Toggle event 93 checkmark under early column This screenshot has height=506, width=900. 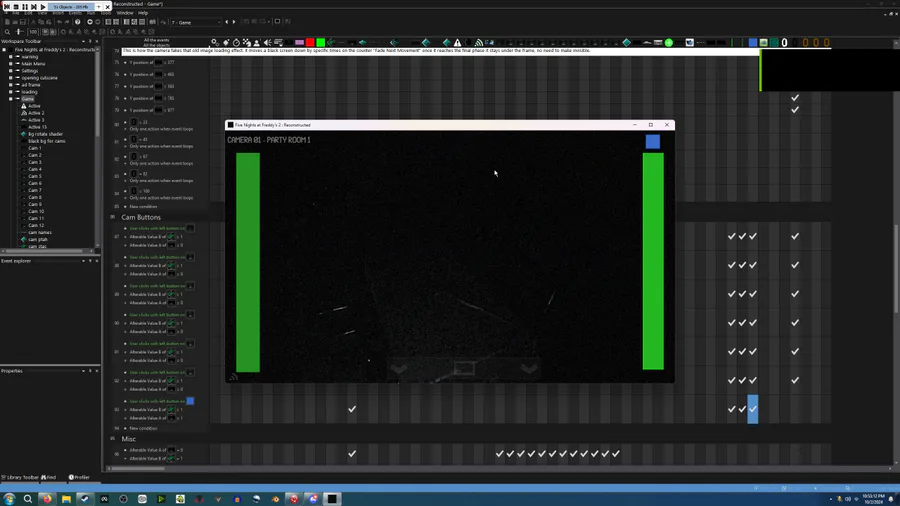(x=352, y=409)
